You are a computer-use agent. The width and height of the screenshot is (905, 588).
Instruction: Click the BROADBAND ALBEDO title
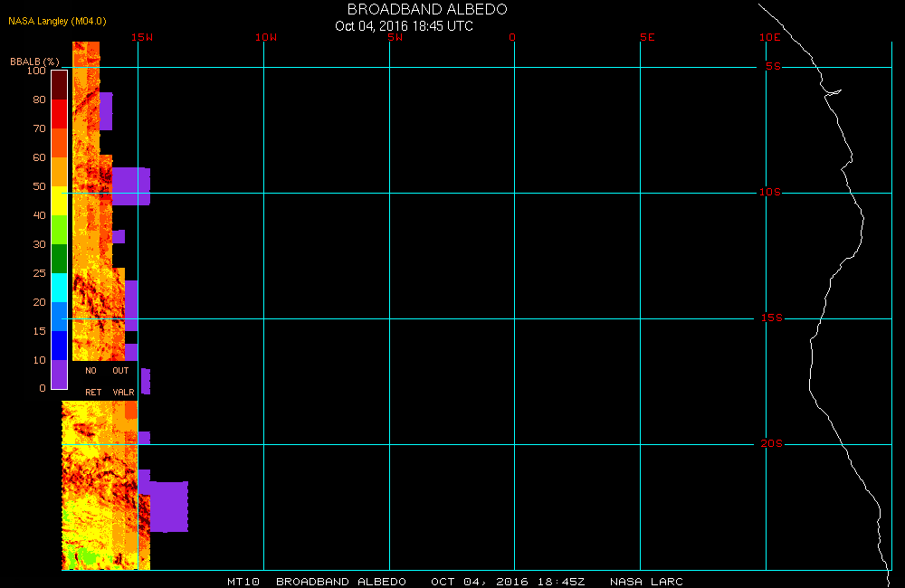[427, 9]
